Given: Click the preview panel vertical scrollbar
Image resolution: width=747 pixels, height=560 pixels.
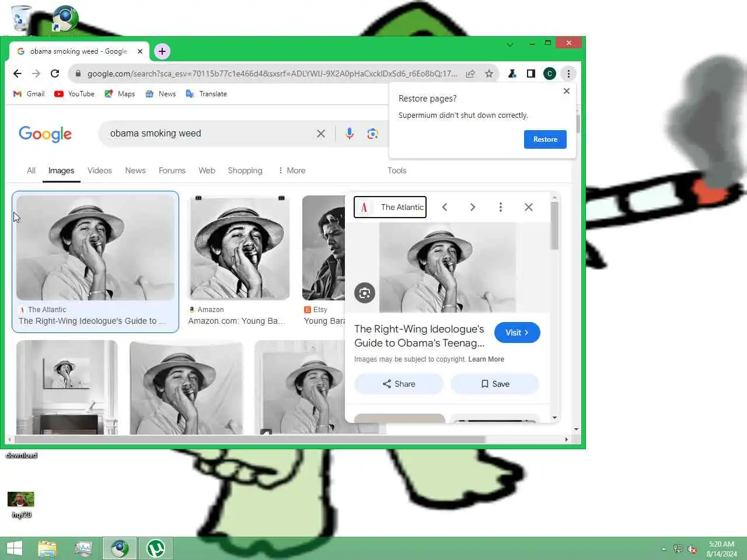Looking at the screenshot, I should click(554, 226).
